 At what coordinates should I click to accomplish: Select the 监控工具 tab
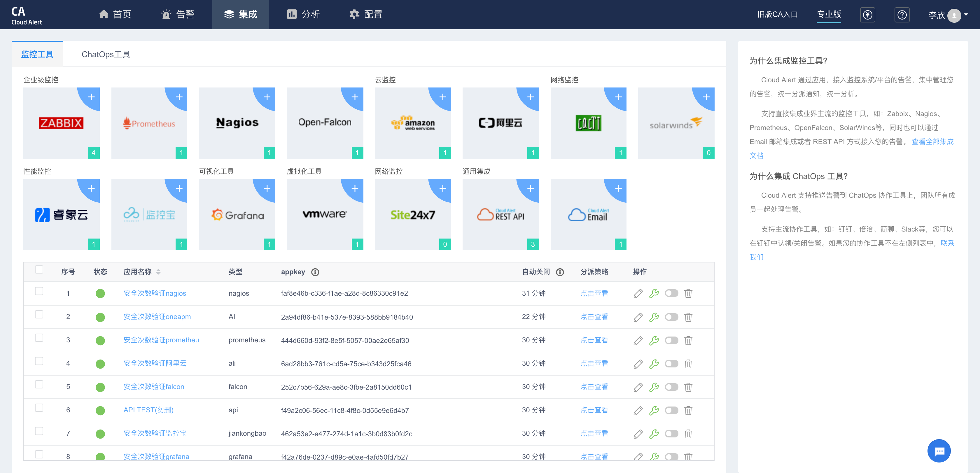click(37, 54)
